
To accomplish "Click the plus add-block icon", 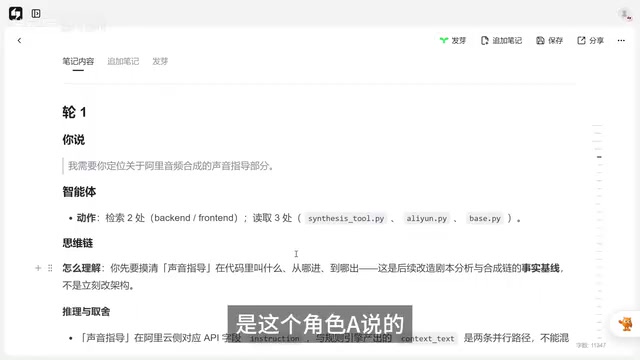I will point(38,268).
